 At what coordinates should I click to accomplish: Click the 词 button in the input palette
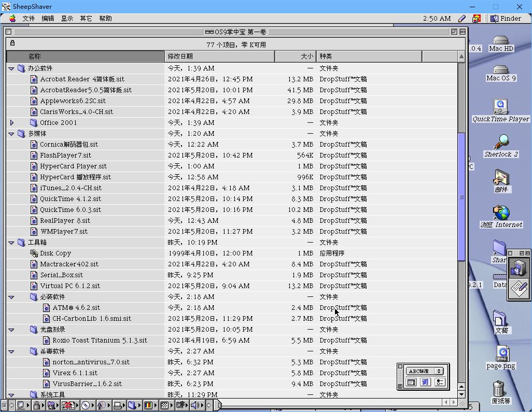point(425,382)
